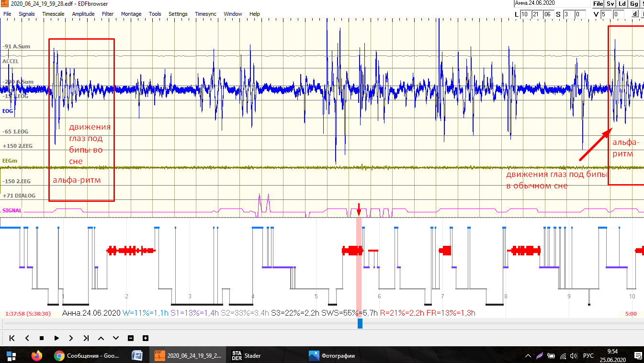Start playback with the play icon
This screenshot has height=363, width=644.
[x=56, y=338]
